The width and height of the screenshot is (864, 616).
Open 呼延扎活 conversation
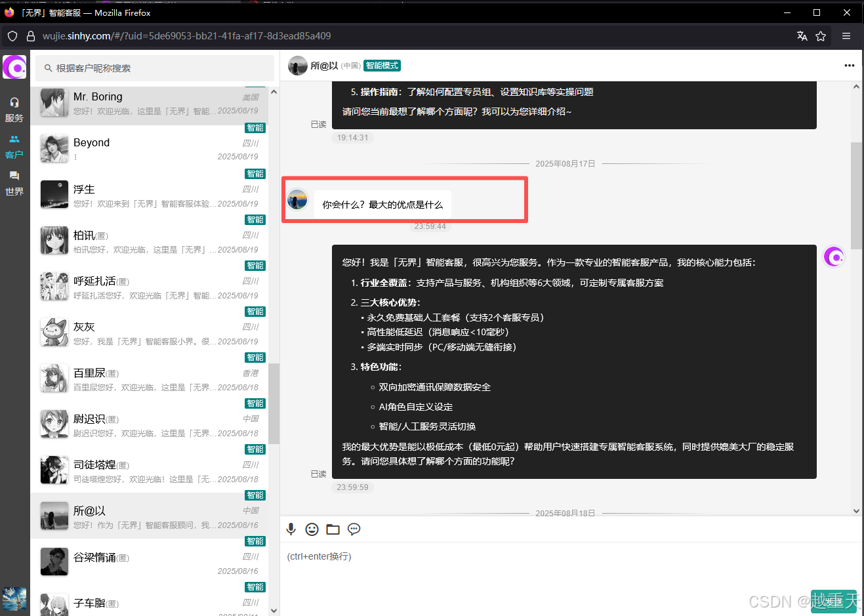pos(149,287)
